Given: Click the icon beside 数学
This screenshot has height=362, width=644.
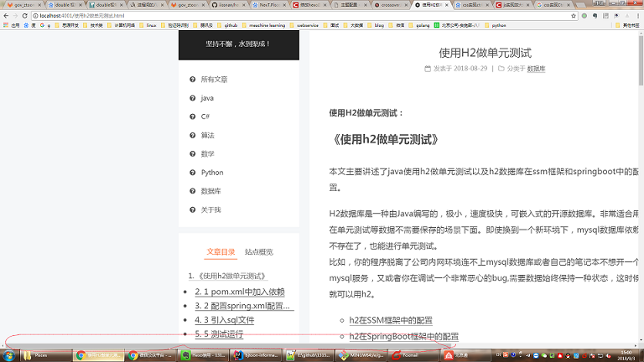Looking at the screenshot, I should (x=192, y=154).
